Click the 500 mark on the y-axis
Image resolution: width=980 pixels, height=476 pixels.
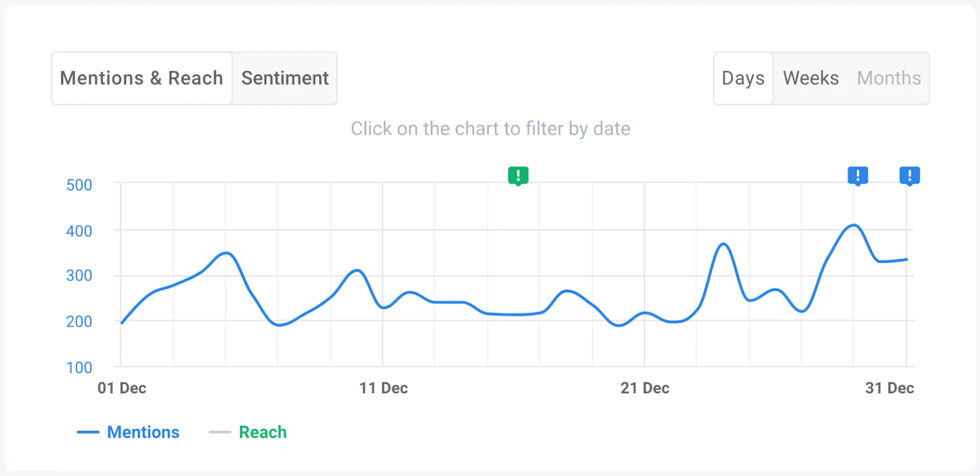[79, 185]
